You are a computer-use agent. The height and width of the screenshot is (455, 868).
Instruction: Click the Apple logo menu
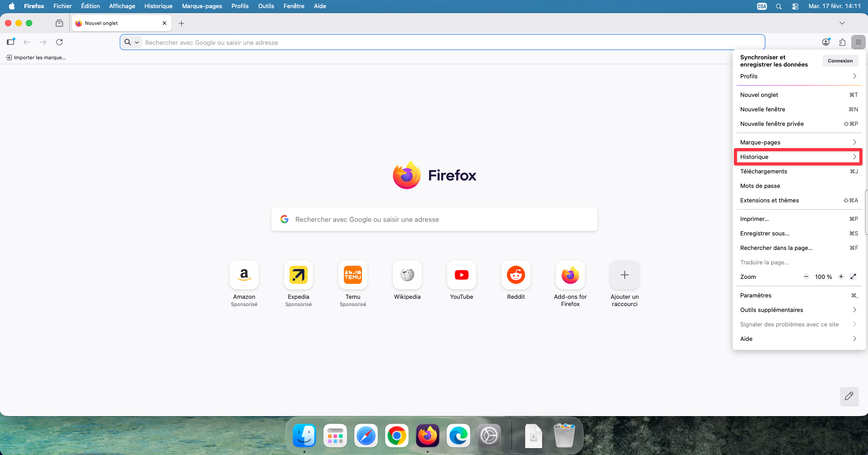[x=12, y=6]
